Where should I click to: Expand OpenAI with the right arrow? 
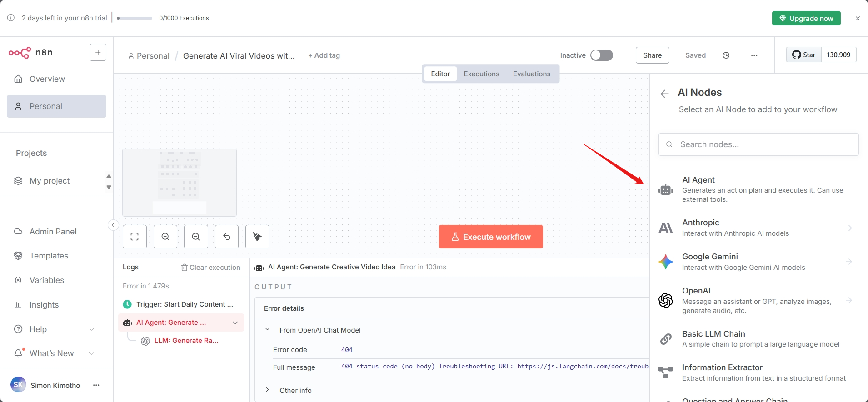pos(849,300)
